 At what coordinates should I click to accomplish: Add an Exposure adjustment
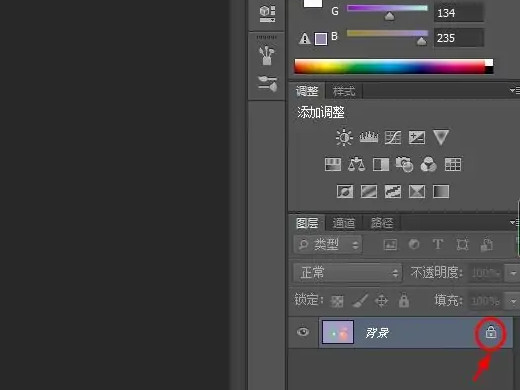[x=417, y=137]
